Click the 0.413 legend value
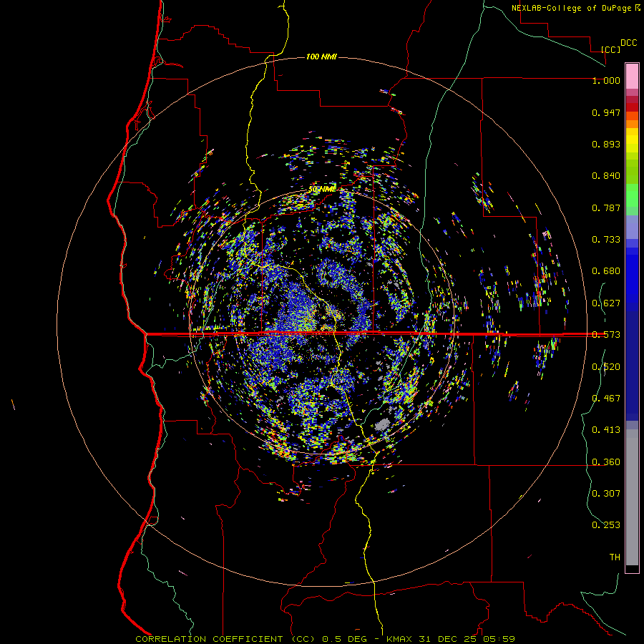 606,430
